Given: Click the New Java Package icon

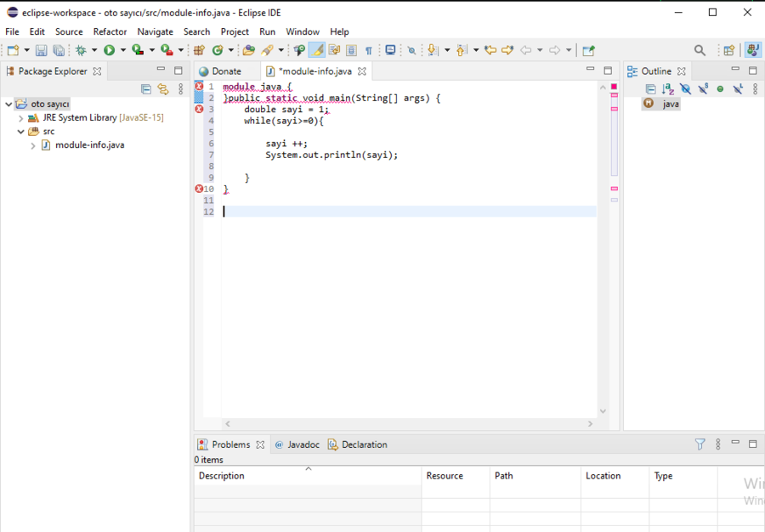Looking at the screenshot, I should coord(199,50).
